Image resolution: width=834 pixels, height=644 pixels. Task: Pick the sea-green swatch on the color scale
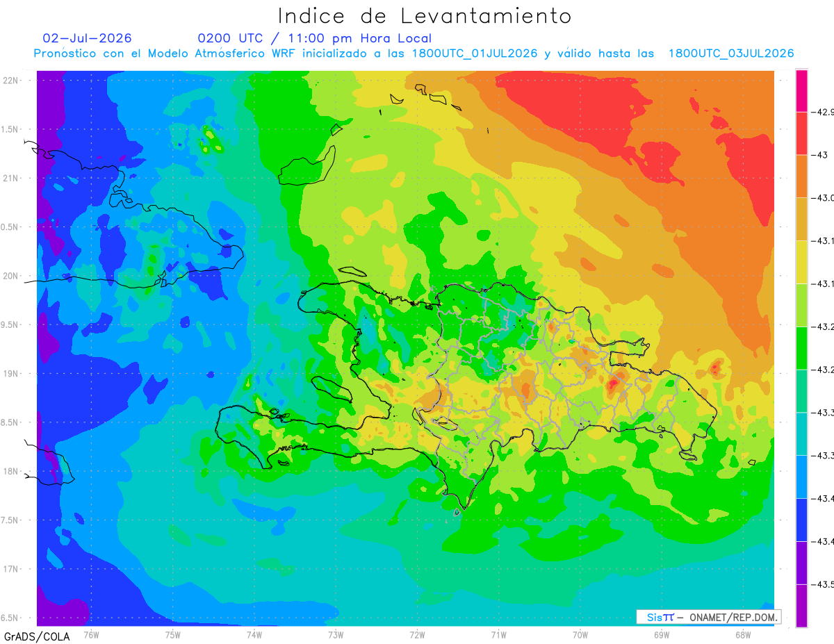(801, 391)
